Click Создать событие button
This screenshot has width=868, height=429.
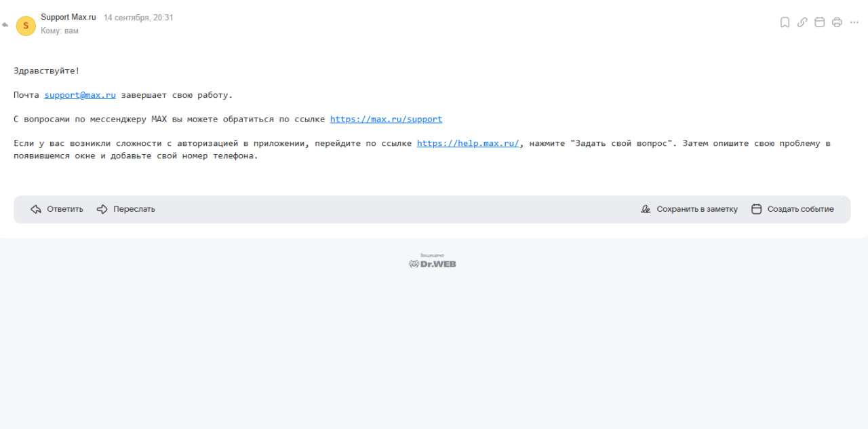point(793,209)
